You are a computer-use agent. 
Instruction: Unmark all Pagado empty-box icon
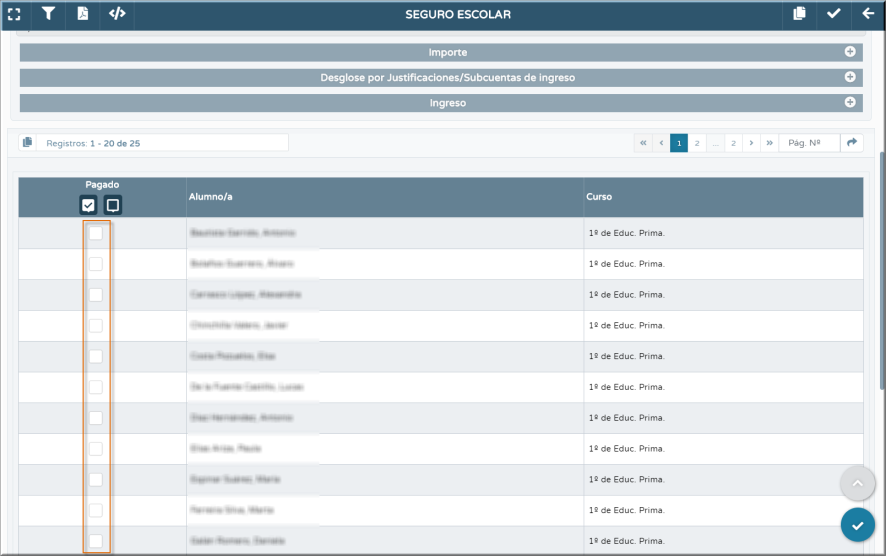(113, 205)
